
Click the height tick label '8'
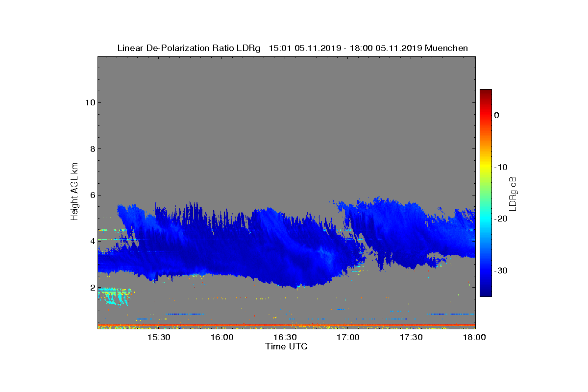[x=92, y=149]
